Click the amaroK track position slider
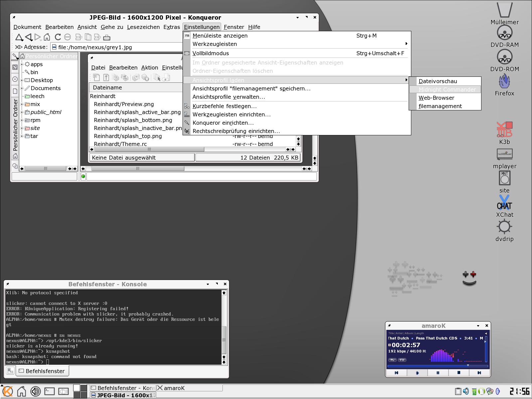This screenshot has height=399, width=532. [438, 366]
